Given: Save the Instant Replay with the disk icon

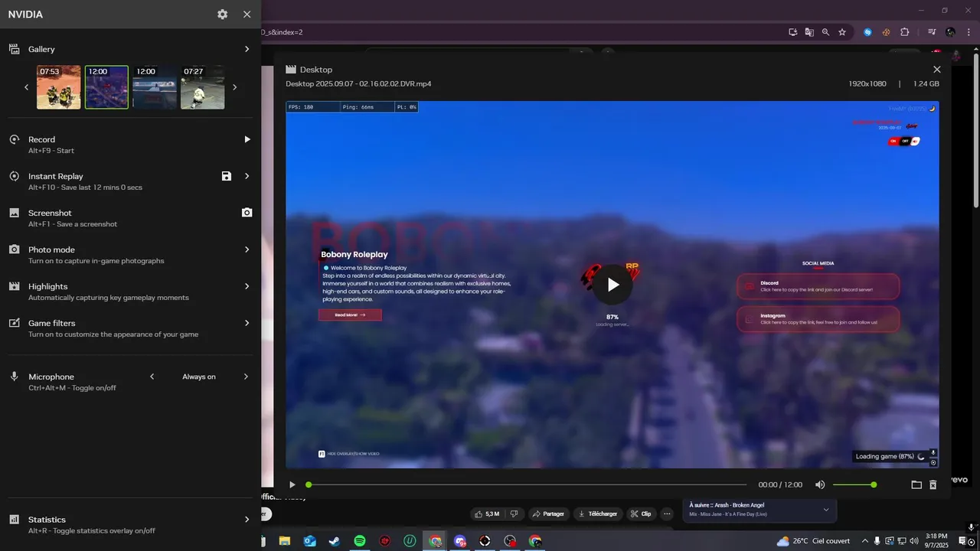Looking at the screenshot, I should 227,176.
